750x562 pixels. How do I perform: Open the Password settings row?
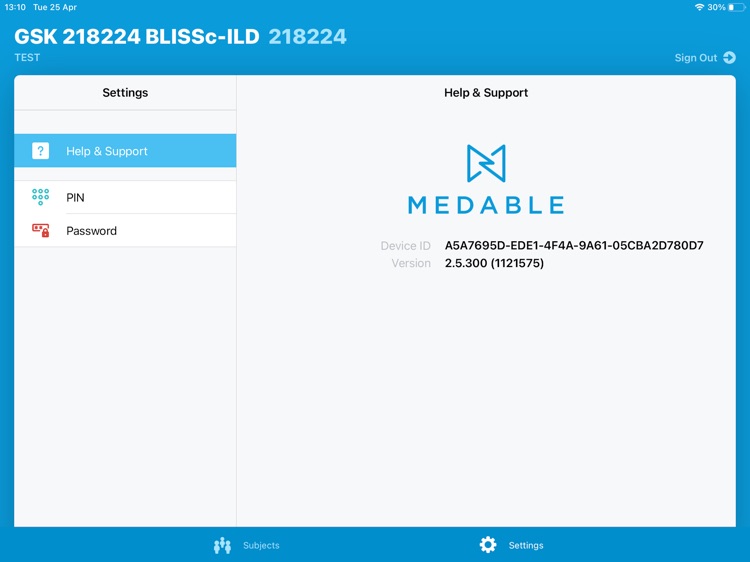[125, 231]
